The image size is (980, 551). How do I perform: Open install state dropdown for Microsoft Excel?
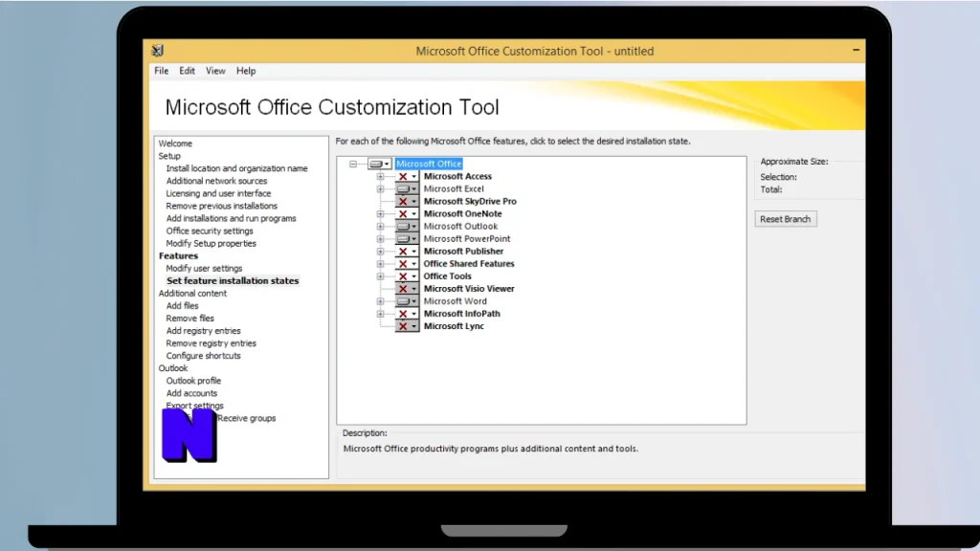click(x=407, y=188)
